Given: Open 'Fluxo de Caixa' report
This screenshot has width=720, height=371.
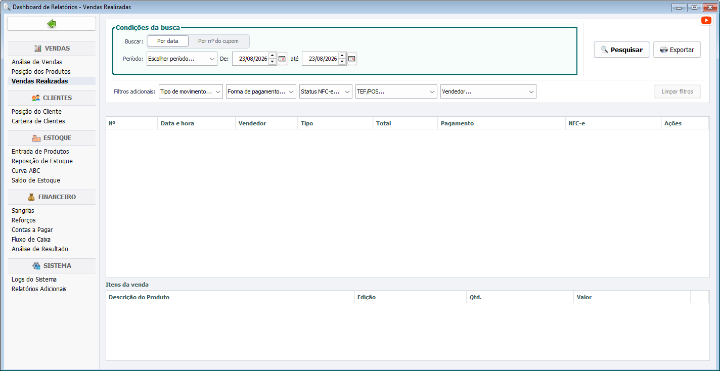Looking at the screenshot, I should pos(31,239).
